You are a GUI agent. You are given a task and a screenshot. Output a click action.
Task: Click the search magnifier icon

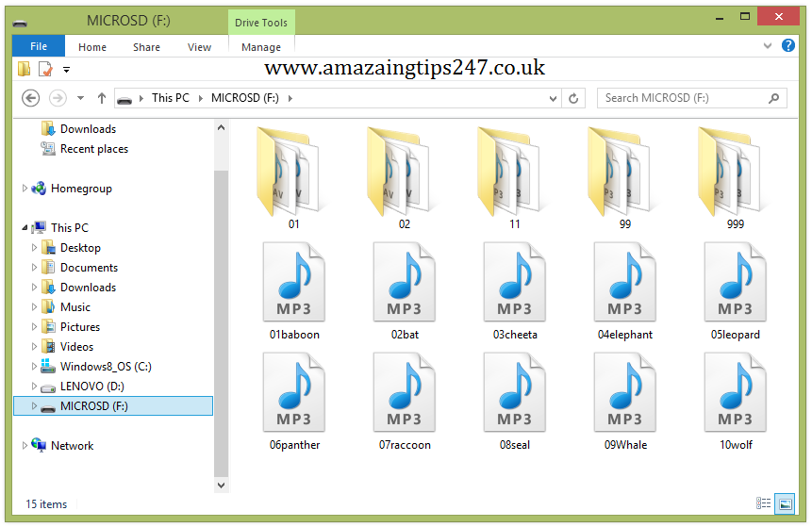(773, 98)
